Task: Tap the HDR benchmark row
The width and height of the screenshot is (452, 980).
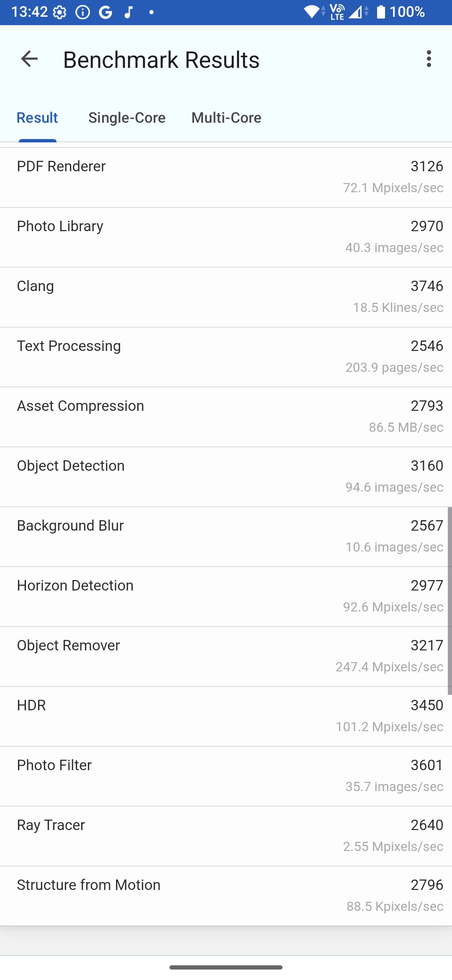Action: [226, 716]
